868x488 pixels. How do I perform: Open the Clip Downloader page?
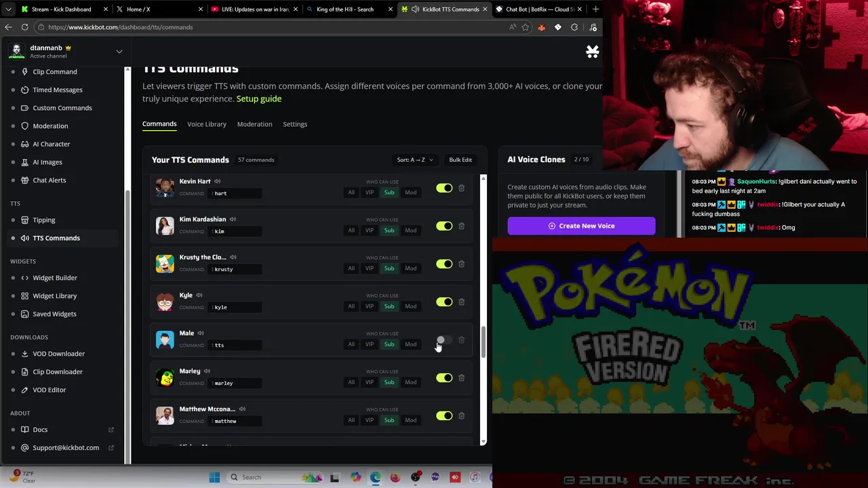tap(58, 372)
